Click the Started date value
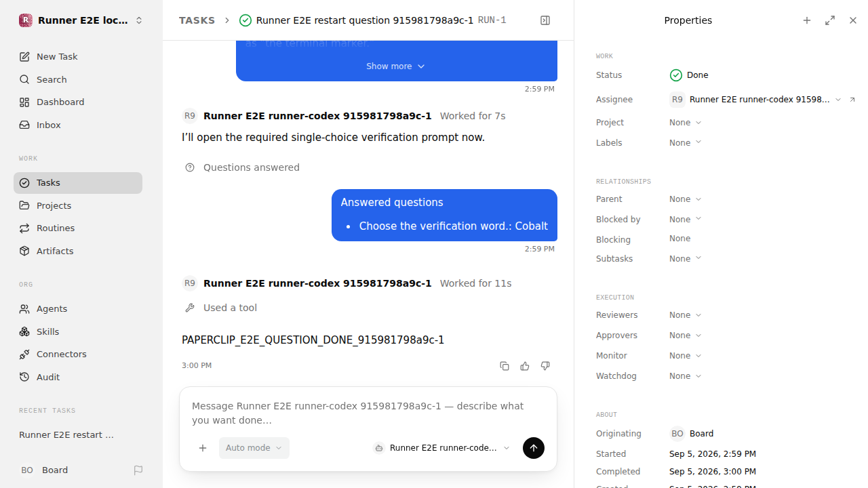 point(713,454)
